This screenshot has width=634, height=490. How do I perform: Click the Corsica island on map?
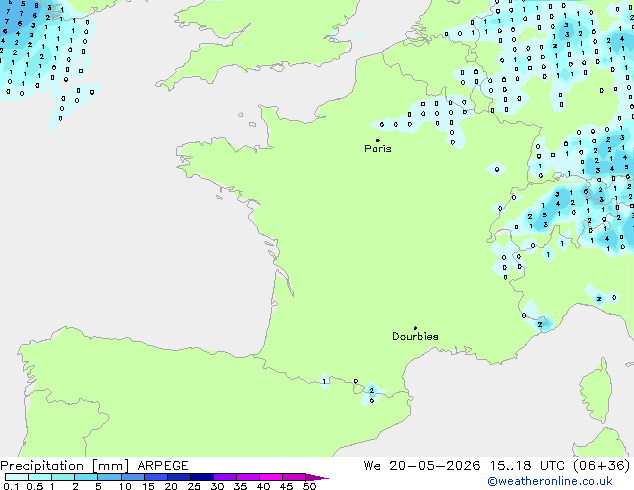click(x=596, y=391)
